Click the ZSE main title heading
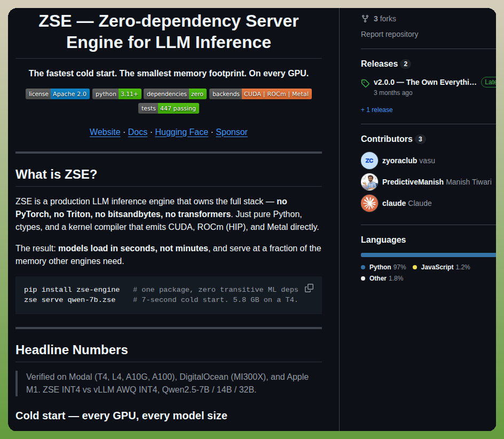The height and width of the screenshot is (439, 504). coord(168,31)
